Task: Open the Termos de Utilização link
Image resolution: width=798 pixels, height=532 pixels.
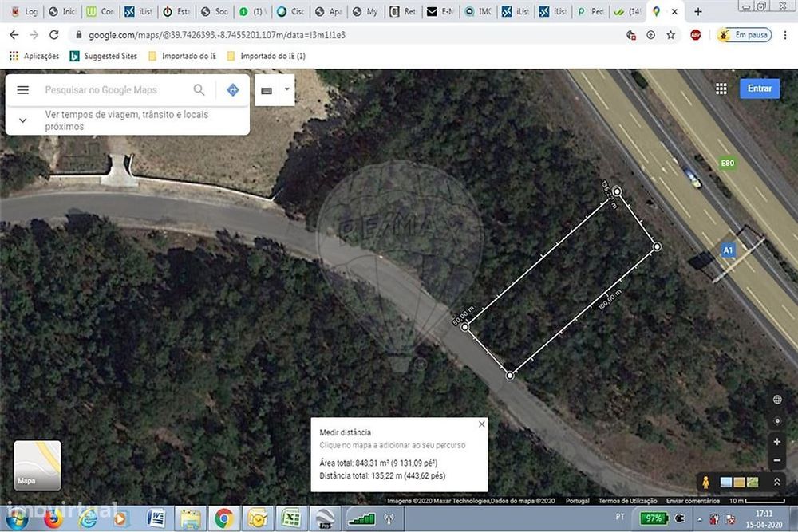Action: tap(627, 501)
